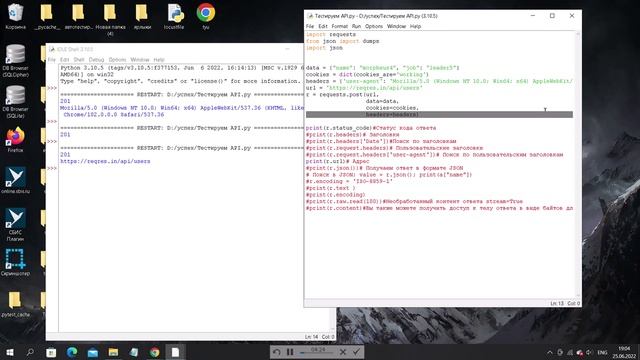Select the locustfile Python file icon

(174, 16)
